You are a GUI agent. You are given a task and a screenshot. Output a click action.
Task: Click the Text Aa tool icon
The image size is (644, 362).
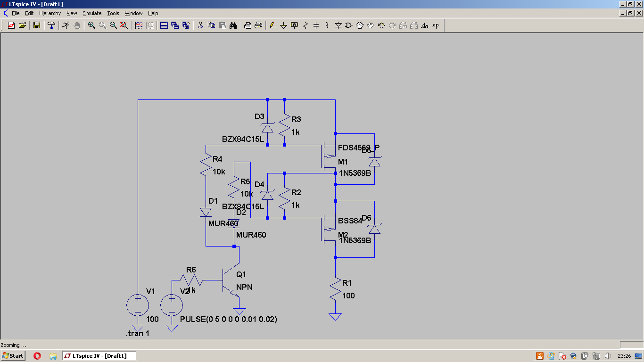(425, 25)
